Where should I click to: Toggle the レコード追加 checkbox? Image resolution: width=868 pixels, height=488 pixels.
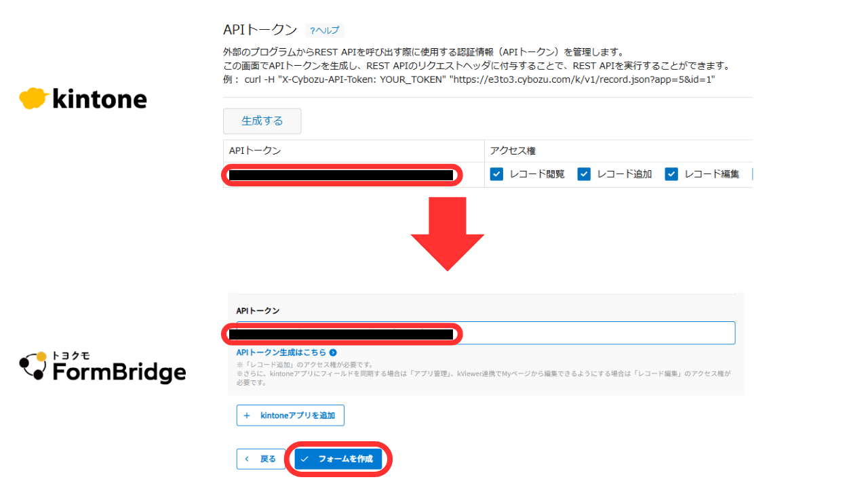click(584, 174)
